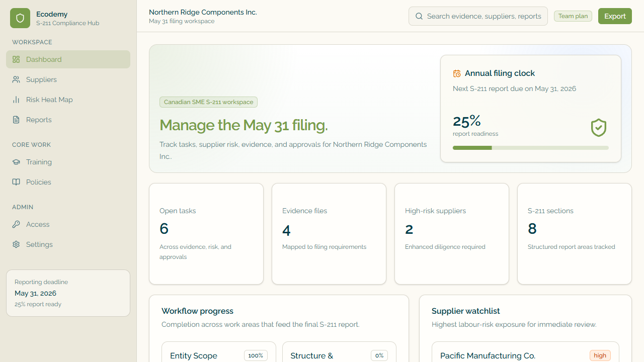
Task: Click the high risk badge for Pacific Manufacturing
Action: (600, 355)
